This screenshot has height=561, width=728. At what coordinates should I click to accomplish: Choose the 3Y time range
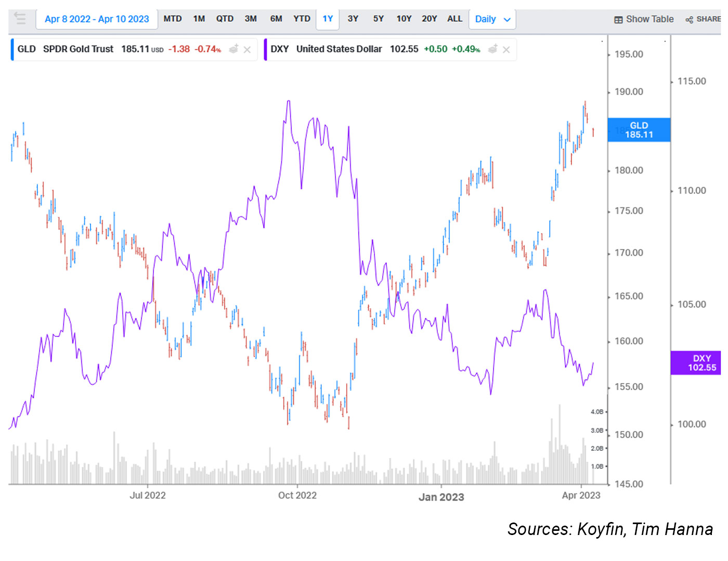coord(353,19)
